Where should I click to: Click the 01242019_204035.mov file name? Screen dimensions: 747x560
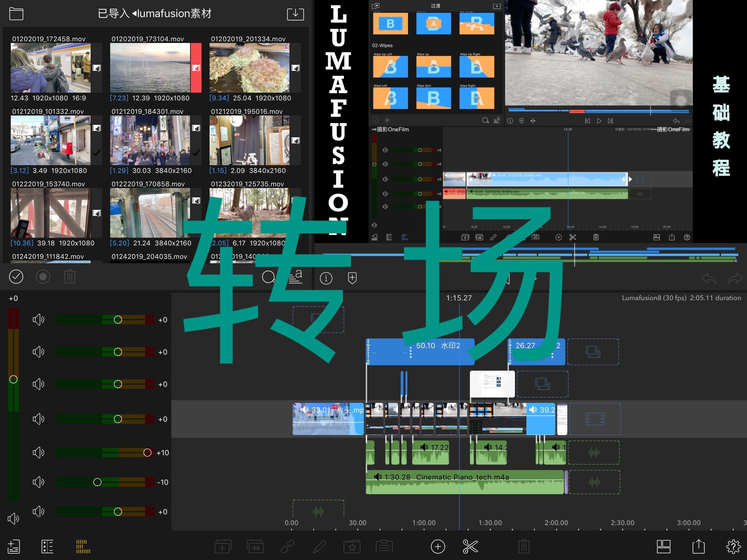(149, 256)
